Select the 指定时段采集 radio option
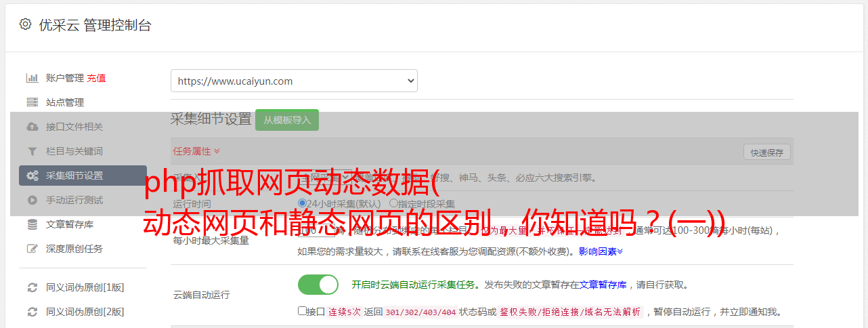Viewport: 868px width, 328px height. (393, 203)
